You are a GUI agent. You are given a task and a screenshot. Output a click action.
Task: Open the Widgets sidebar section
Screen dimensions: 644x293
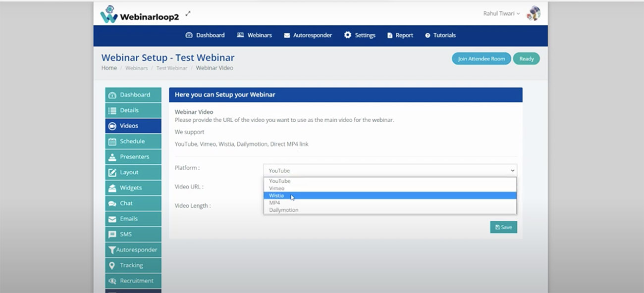click(133, 188)
